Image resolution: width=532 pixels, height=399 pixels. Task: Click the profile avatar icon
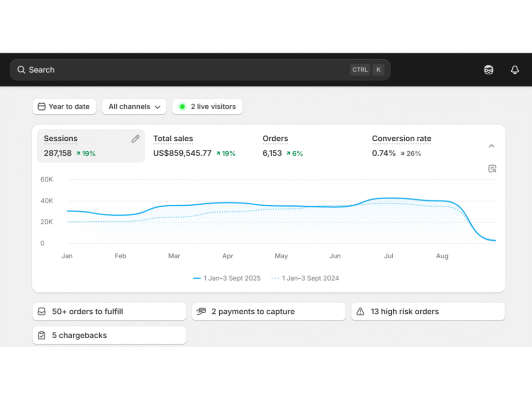pos(488,70)
